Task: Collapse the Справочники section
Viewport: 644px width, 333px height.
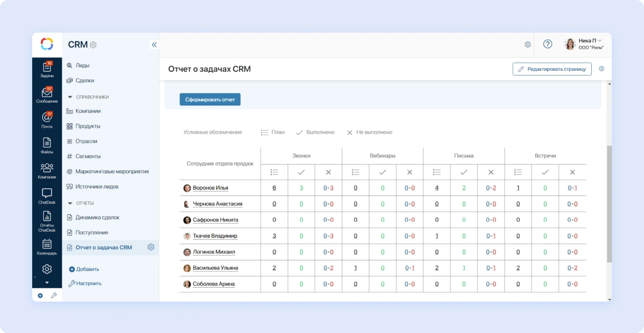Action: click(x=70, y=97)
